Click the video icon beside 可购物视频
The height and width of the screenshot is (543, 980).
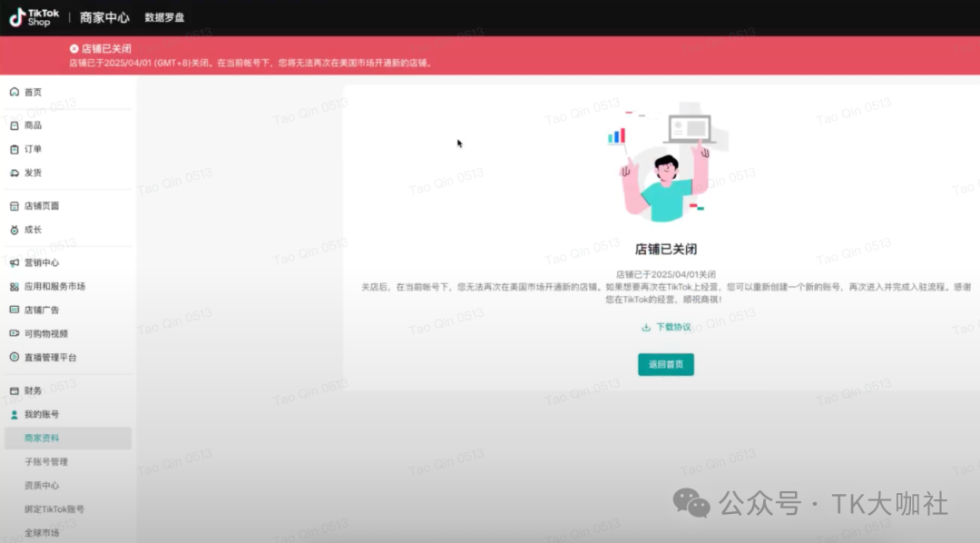click(14, 333)
